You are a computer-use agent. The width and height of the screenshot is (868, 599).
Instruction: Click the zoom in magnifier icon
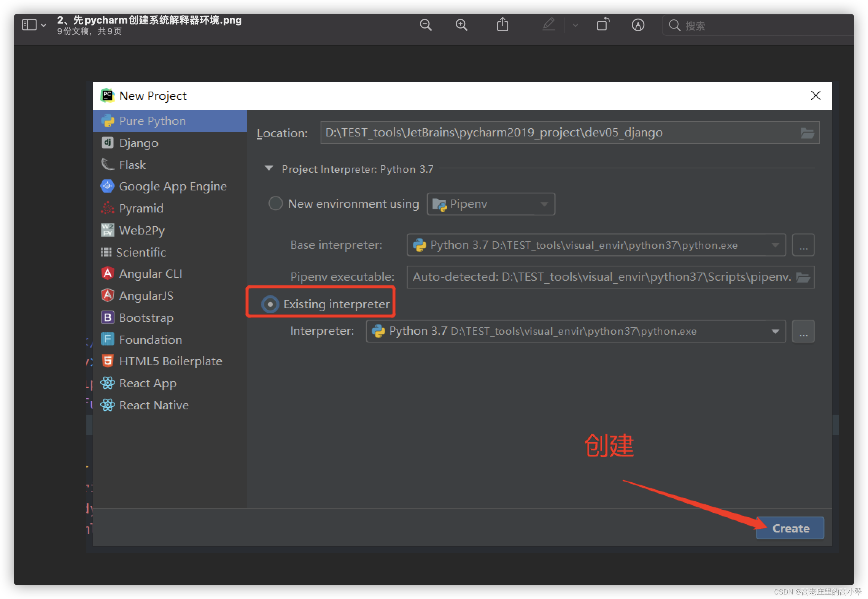tap(461, 25)
